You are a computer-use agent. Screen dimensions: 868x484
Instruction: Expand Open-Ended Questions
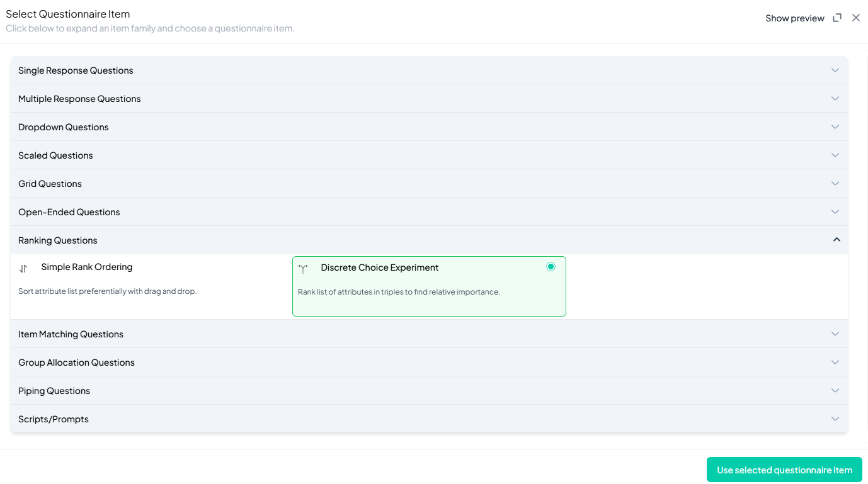(x=69, y=212)
